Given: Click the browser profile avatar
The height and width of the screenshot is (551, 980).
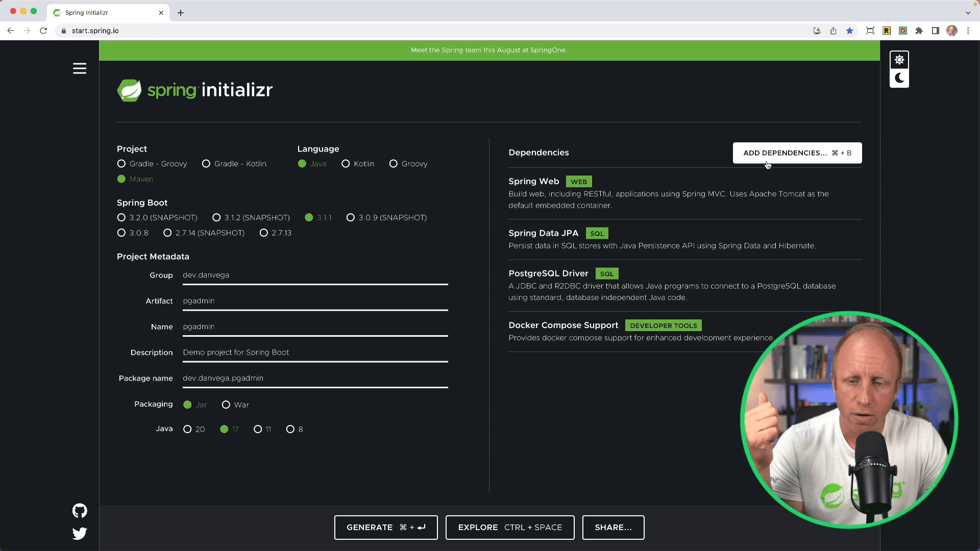Looking at the screenshot, I should [952, 31].
